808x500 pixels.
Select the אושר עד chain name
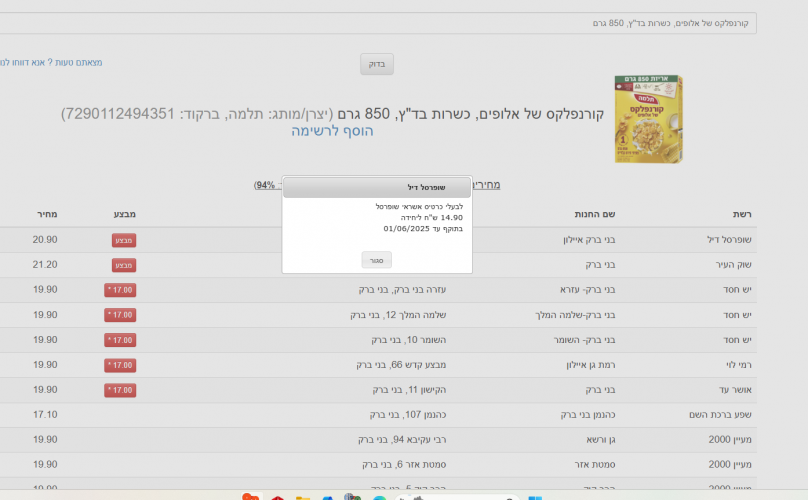pyautogui.click(x=735, y=390)
